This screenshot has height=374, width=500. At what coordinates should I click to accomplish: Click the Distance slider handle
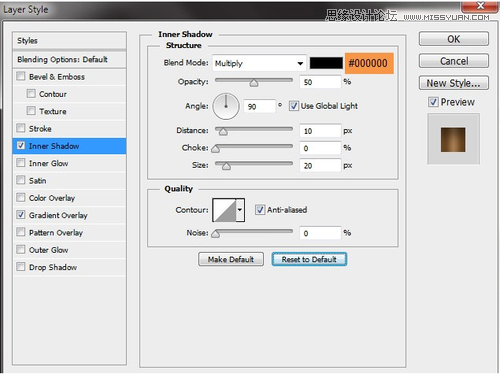pos(223,132)
